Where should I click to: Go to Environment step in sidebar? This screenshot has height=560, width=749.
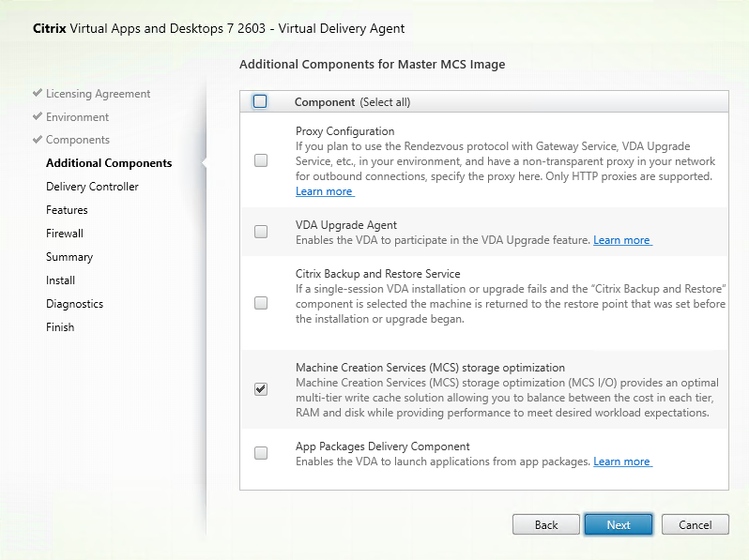pyautogui.click(x=77, y=117)
